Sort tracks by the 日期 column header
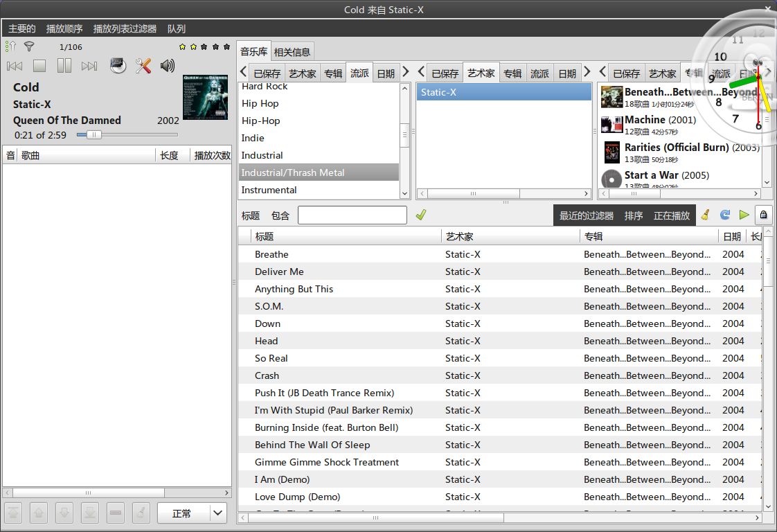The image size is (777, 532). pos(733,236)
